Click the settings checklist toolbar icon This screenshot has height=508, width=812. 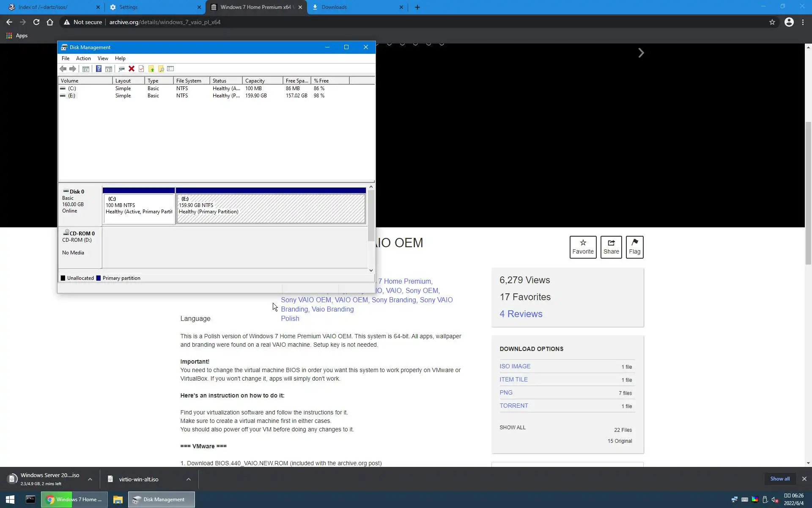[170, 69]
